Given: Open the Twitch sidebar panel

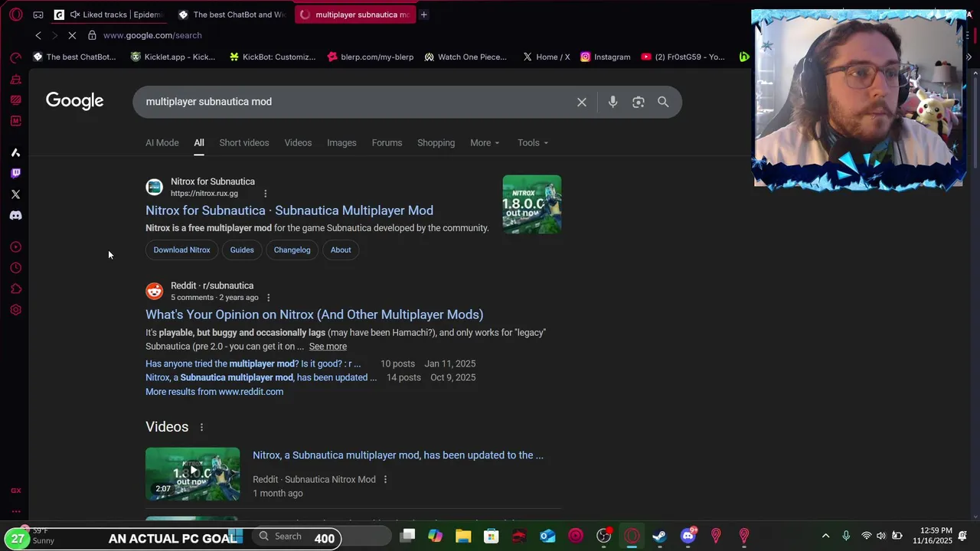Looking at the screenshot, I should coord(15,173).
